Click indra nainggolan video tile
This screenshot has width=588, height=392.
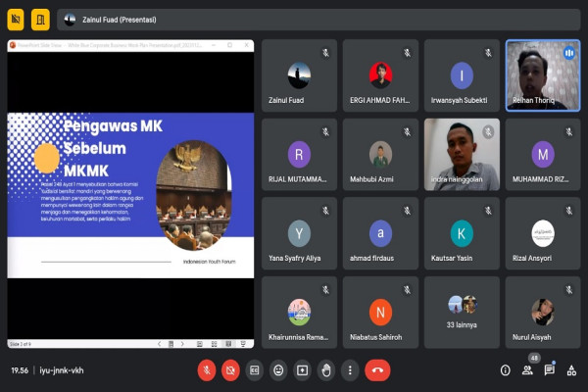462,155
